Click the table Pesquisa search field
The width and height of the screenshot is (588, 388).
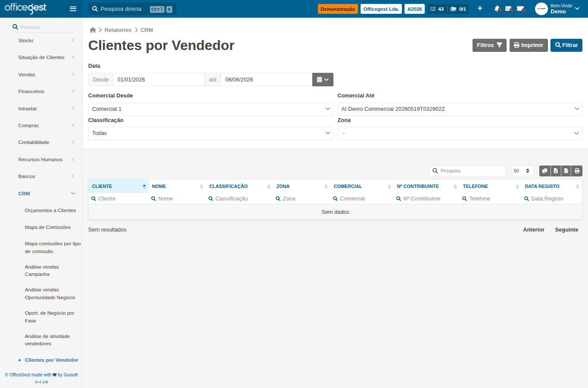coord(467,171)
